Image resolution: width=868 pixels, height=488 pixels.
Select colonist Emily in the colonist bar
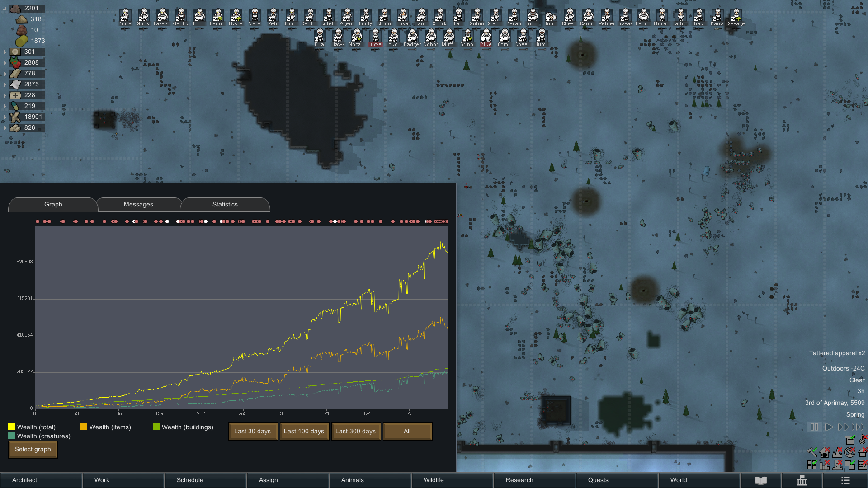[365, 17]
